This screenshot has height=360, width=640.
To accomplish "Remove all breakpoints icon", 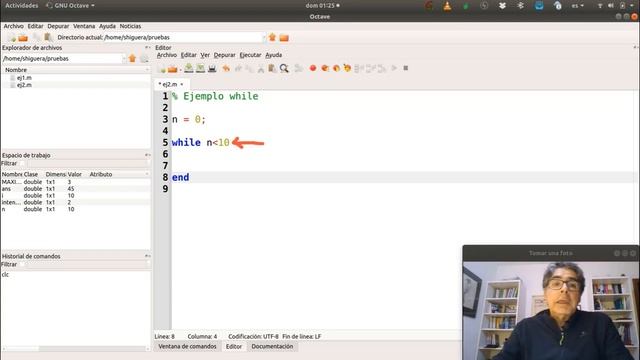I will click(347, 68).
